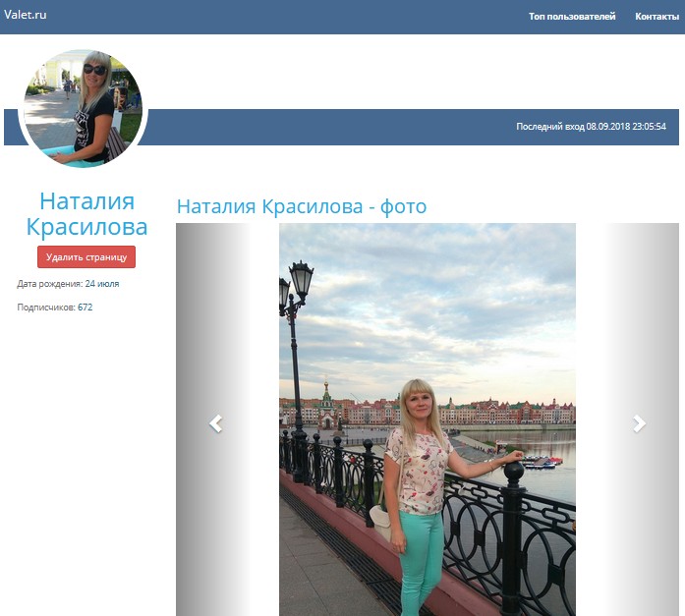Image resolution: width=685 pixels, height=616 pixels.
Task: Click the next photo arrow in carousel
Action: point(639,423)
